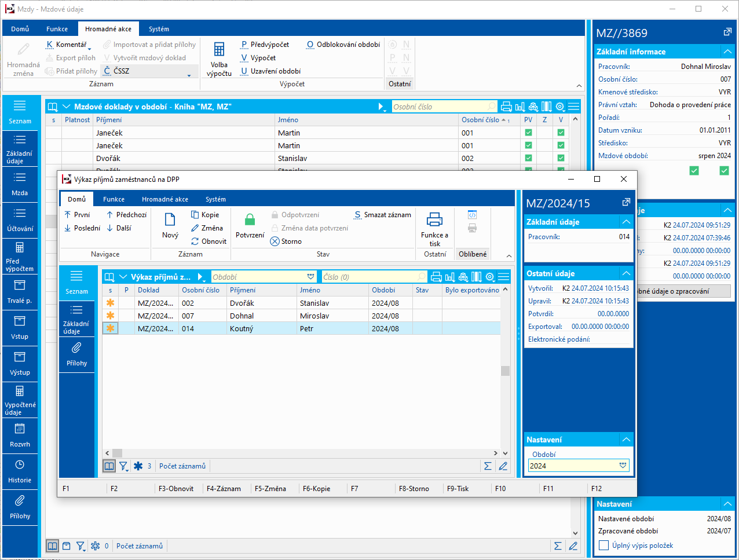Click Volba výpočtu calculator icon
Screen dimensions: 739x560
pos(219,49)
